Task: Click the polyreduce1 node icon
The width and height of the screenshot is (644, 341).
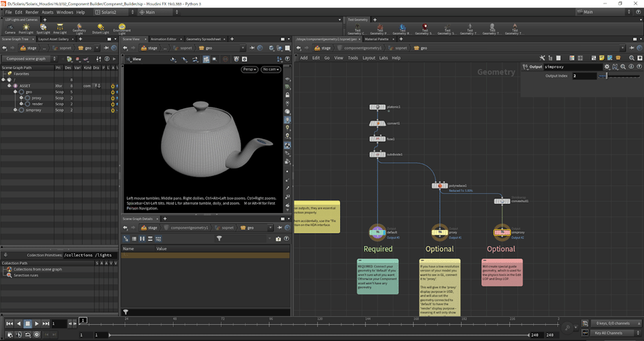Action: [439, 186]
